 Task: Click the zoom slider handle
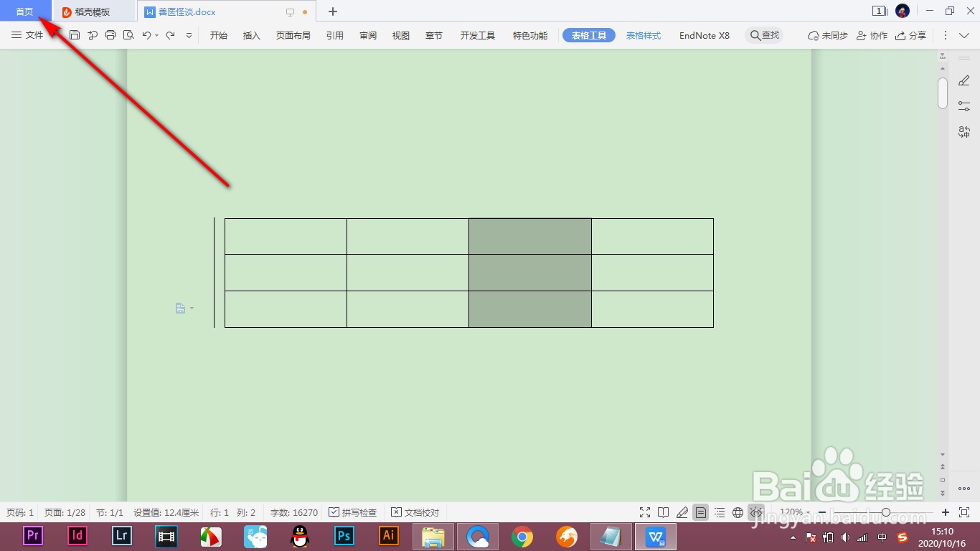pos(886,512)
